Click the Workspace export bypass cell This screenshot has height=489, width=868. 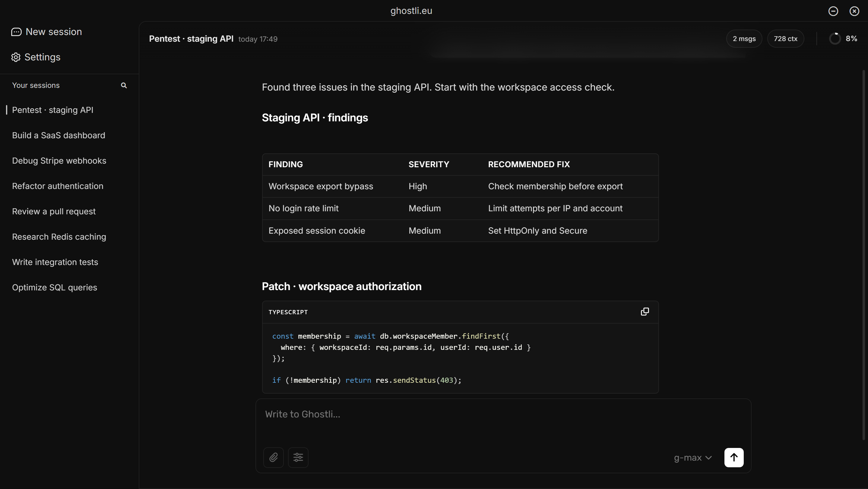click(x=321, y=186)
